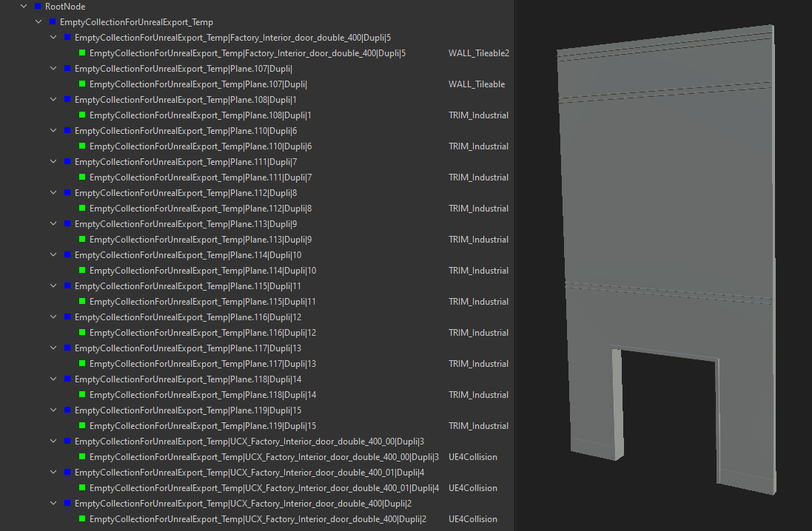The width and height of the screenshot is (812, 531).
Task: Click the blue node icon for UCX_Factory_Interior_door_double_400_01|Dupli|4
Action: click(67, 472)
